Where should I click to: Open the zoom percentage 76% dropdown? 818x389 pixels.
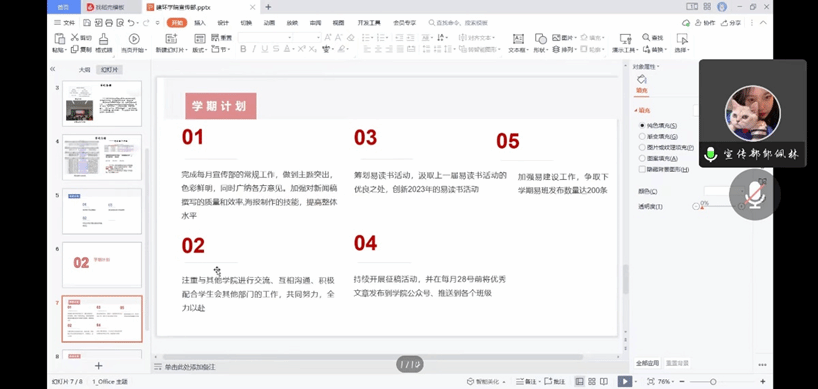coord(667,382)
